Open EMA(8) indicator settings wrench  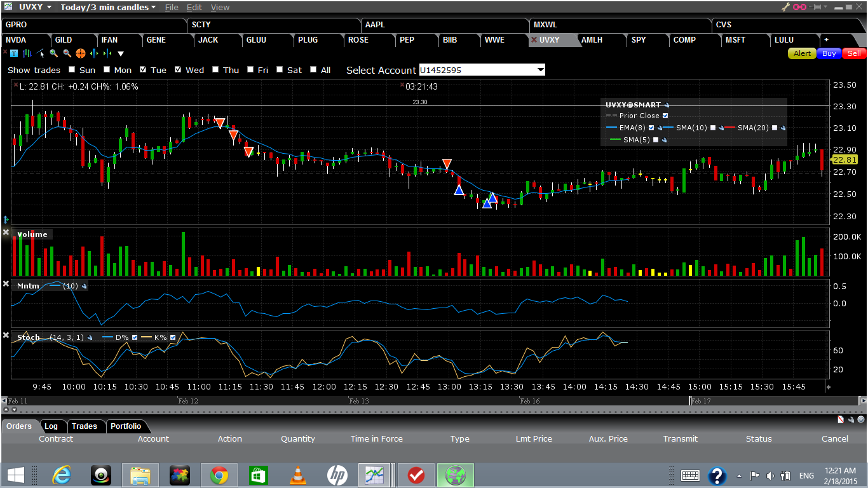coord(660,128)
